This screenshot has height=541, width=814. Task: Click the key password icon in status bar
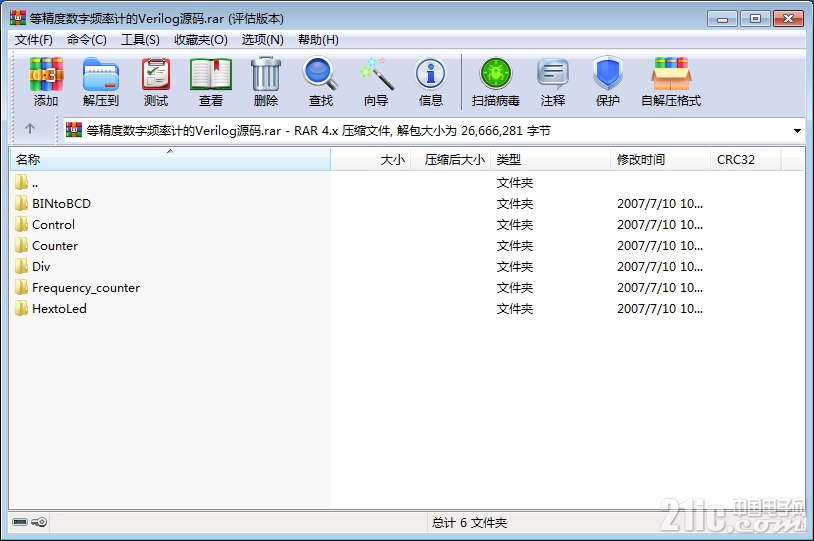39,522
